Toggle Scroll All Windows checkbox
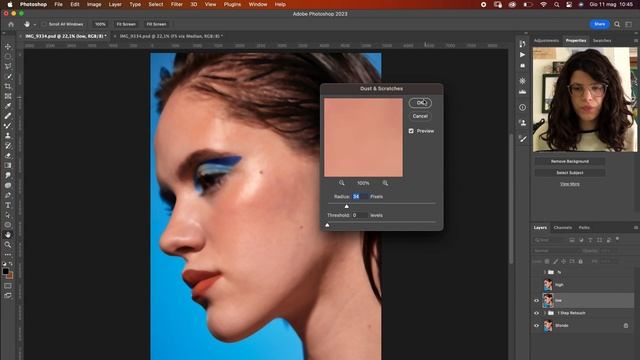640x360 pixels. pyautogui.click(x=44, y=24)
